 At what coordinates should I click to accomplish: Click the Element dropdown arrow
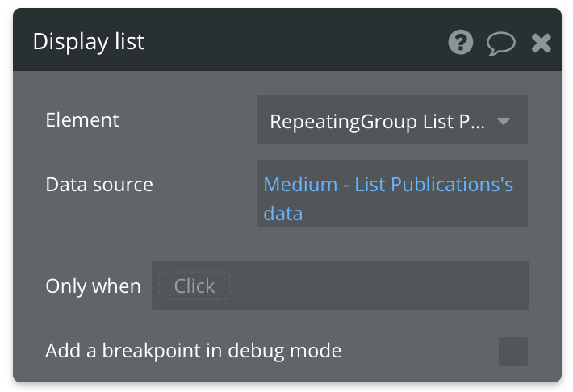(504, 122)
